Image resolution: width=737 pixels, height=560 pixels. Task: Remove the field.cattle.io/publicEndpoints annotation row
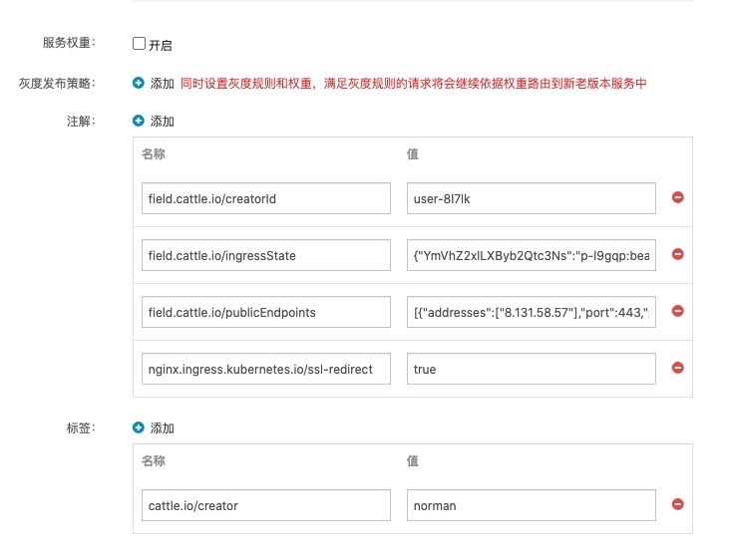(x=678, y=312)
